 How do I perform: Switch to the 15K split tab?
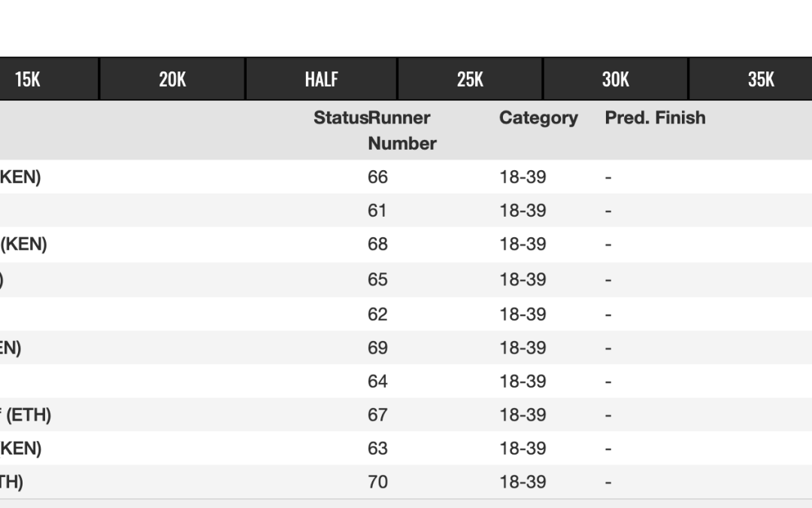click(28, 79)
